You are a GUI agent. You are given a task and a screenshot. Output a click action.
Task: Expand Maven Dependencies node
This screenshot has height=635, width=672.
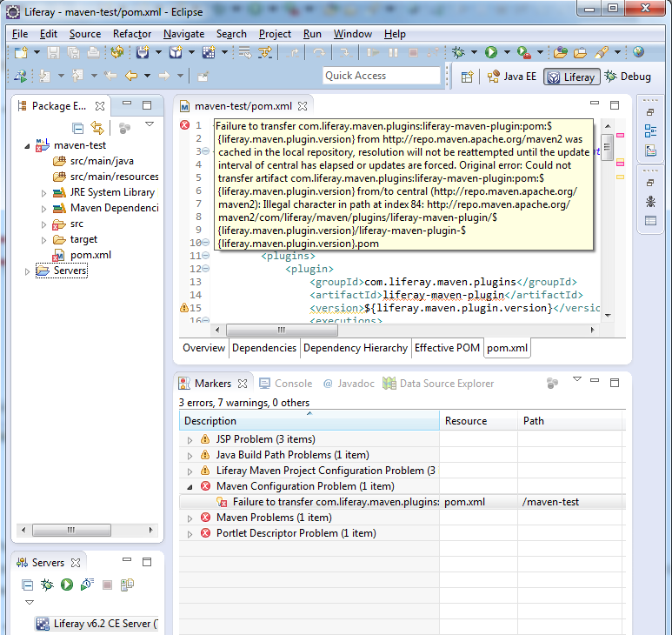click(43, 209)
